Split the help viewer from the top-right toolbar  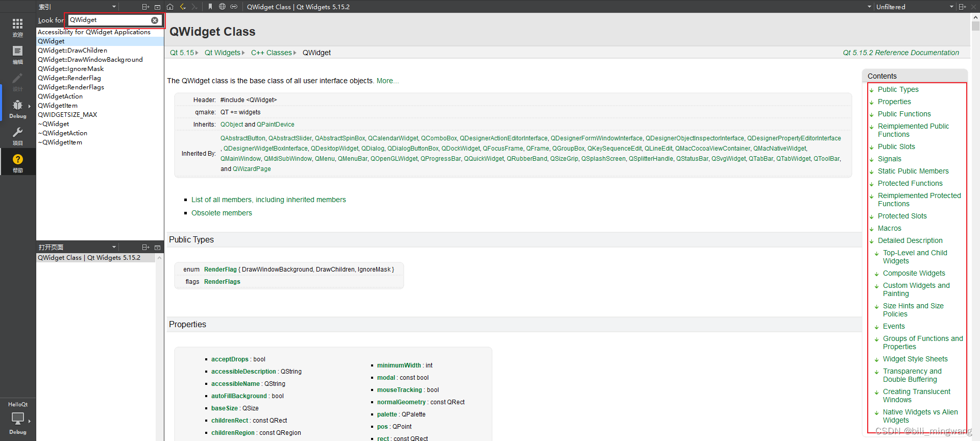tap(963, 7)
